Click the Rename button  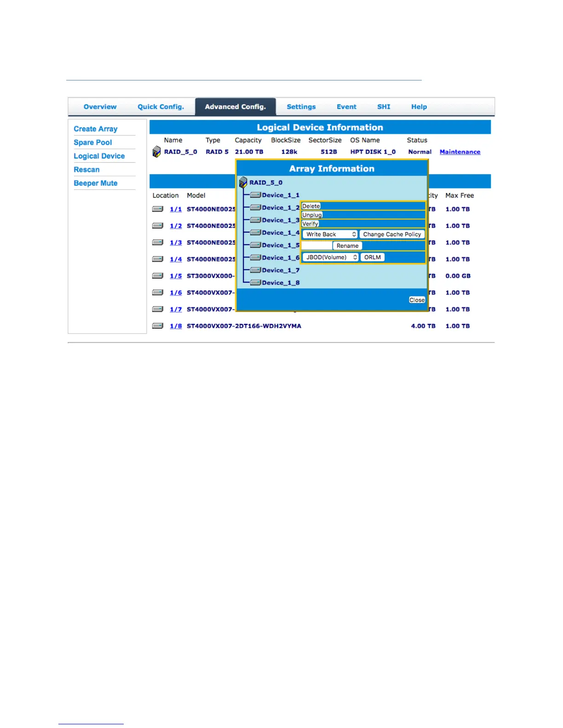click(x=347, y=246)
